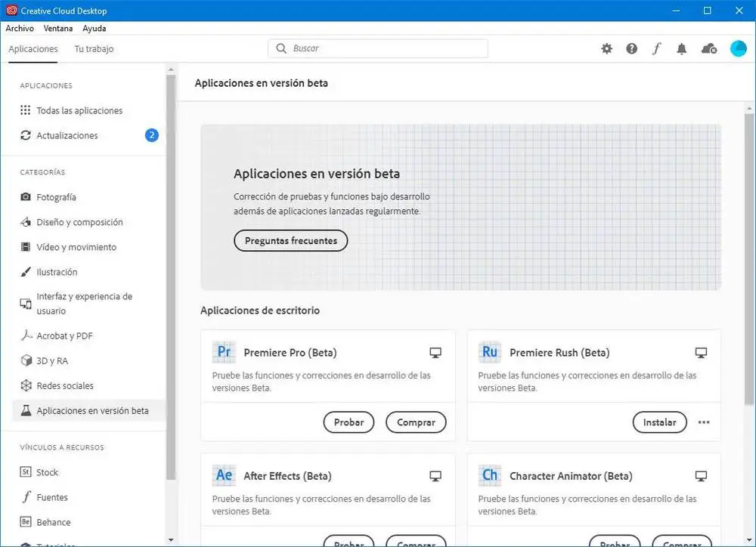Focus the Buscar search field
Screen dimensions: 756x547
pyautogui.click(x=378, y=48)
